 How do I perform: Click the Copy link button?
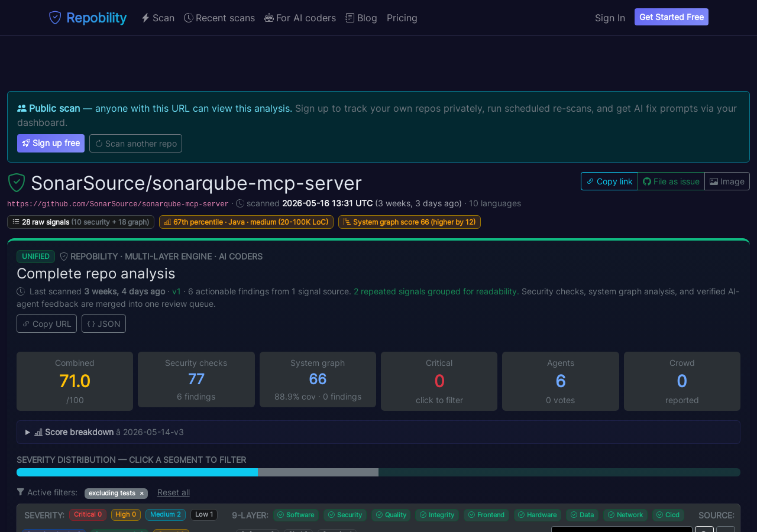609,181
